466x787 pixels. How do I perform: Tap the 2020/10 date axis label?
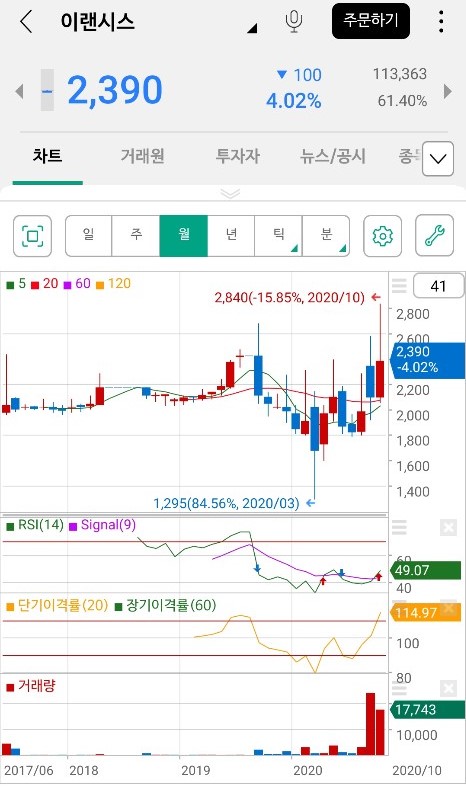tap(416, 770)
